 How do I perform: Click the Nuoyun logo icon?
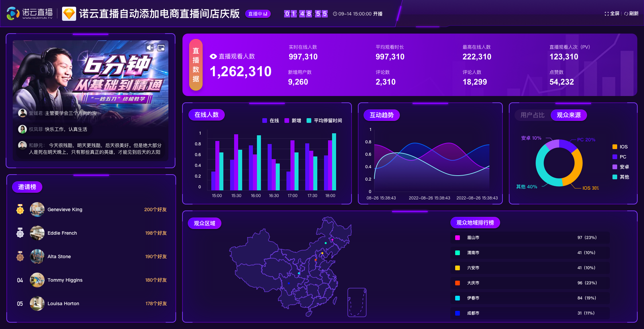point(13,13)
